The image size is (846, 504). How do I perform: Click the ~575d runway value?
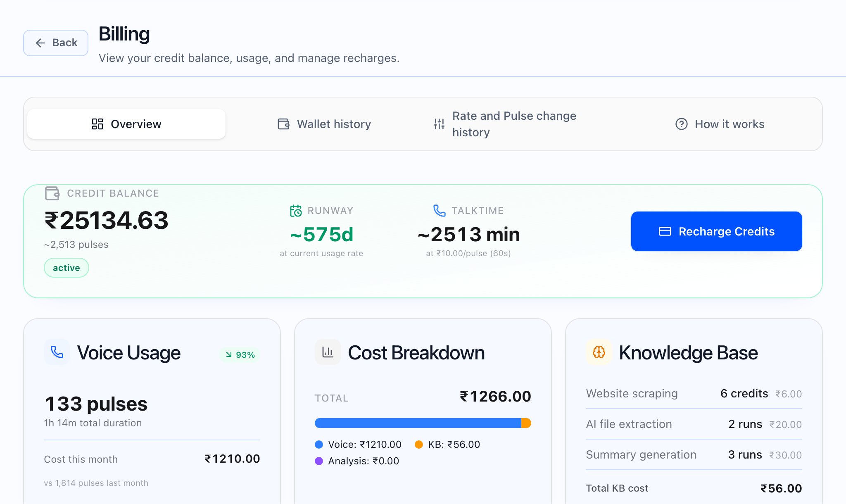pos(322,234)
